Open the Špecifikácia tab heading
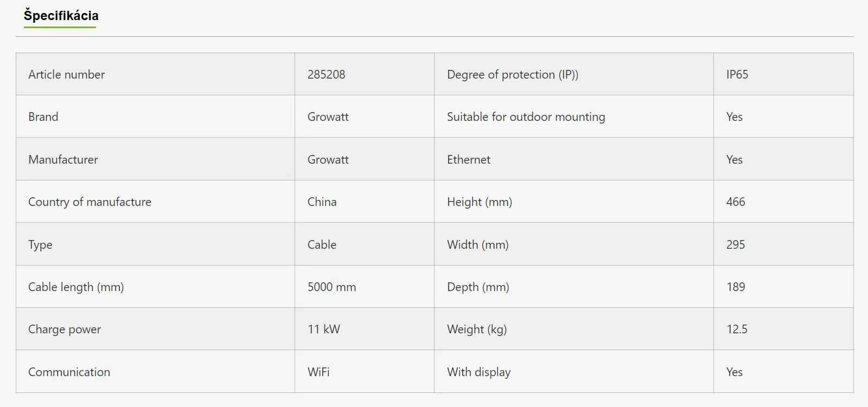868x407 pixels. [x=61, y=16]
